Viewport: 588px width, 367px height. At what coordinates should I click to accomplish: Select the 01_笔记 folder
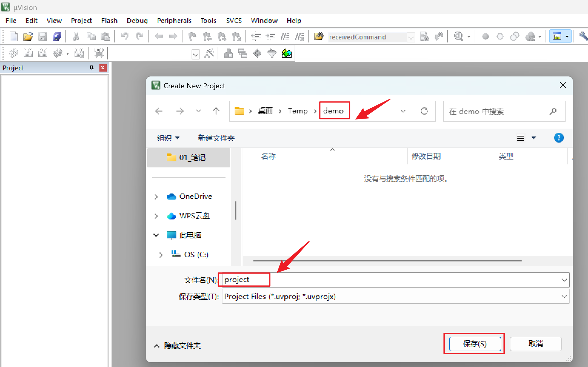[x=189, y=157]
